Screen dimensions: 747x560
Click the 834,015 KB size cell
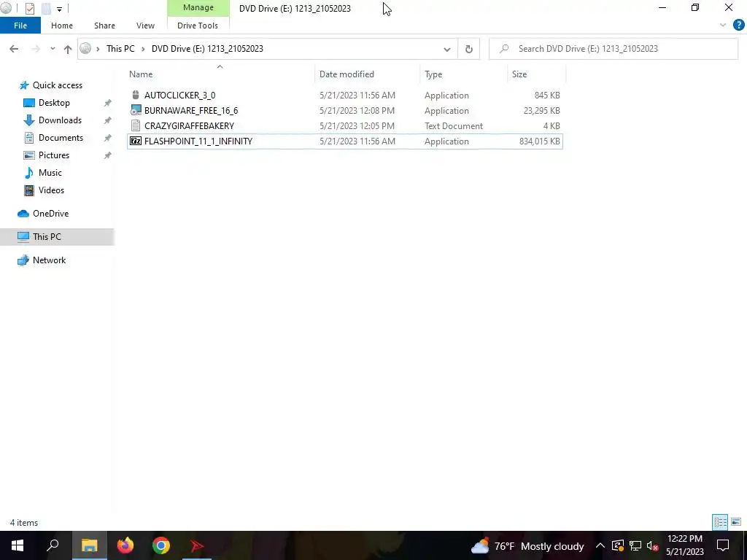[539, 141]
